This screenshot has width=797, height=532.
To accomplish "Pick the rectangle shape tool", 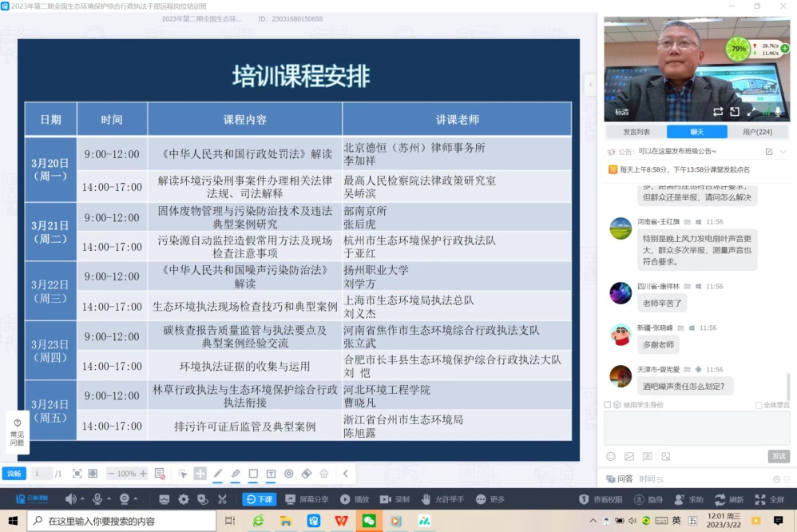I will 253,474.
